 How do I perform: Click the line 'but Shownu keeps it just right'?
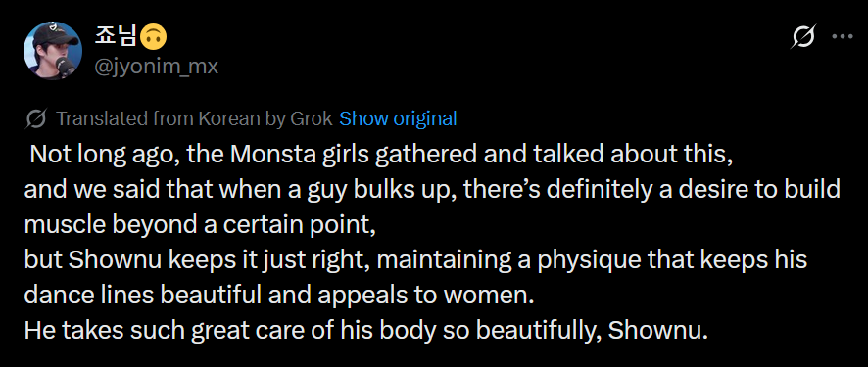[415, 260]
